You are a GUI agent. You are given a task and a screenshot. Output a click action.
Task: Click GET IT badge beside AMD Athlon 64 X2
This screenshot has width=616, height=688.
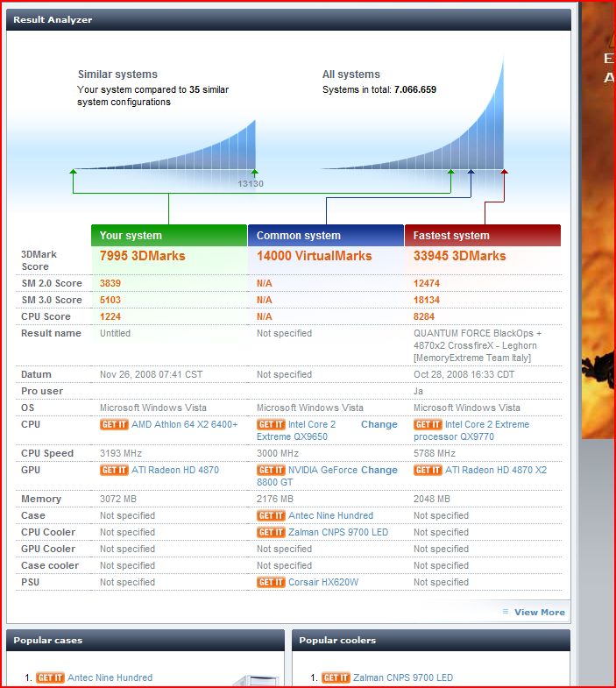pos(114,424)
